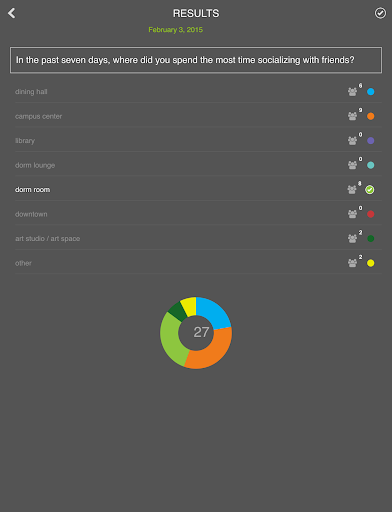The width and height of the screenshot is (392, 512).
Task: Click the survey question text box
Action: pyautogui.click(x=196, y=60)
